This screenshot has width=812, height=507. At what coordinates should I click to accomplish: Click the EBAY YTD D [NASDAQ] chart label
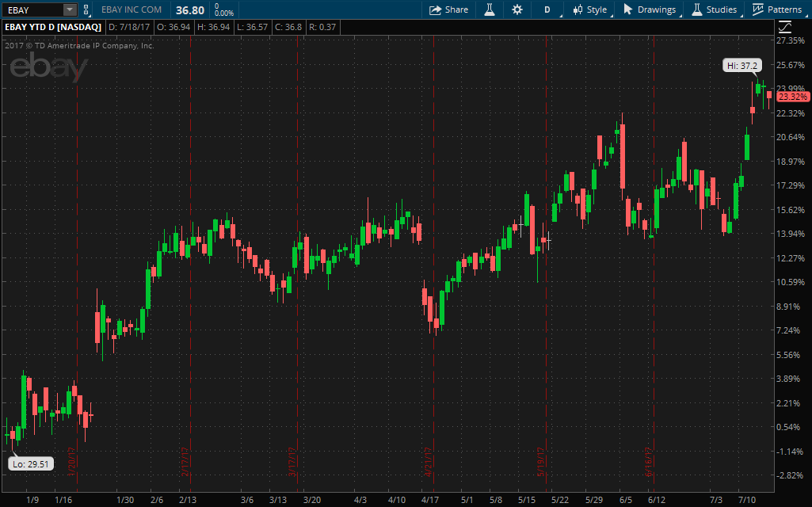click(53, 27)
